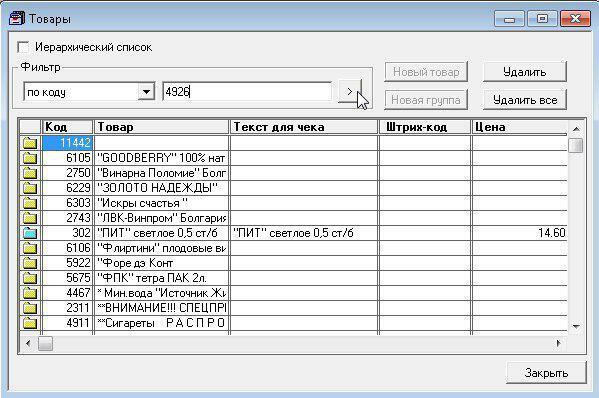This screenshot has height=398, width=599.
Task: Select the highlighted code cell 11442
Action: coord(68,143)
